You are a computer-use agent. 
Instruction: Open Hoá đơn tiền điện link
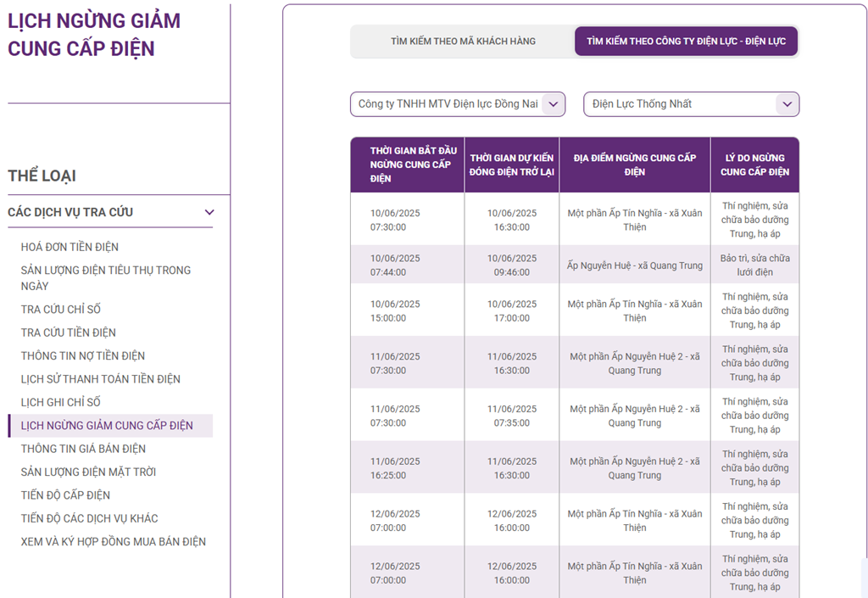[x=70, y=247]
